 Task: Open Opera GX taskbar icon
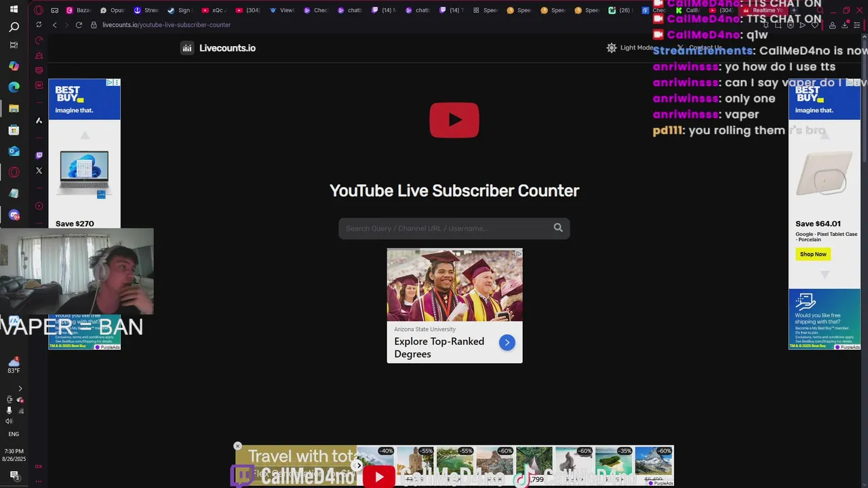point(14,172)
